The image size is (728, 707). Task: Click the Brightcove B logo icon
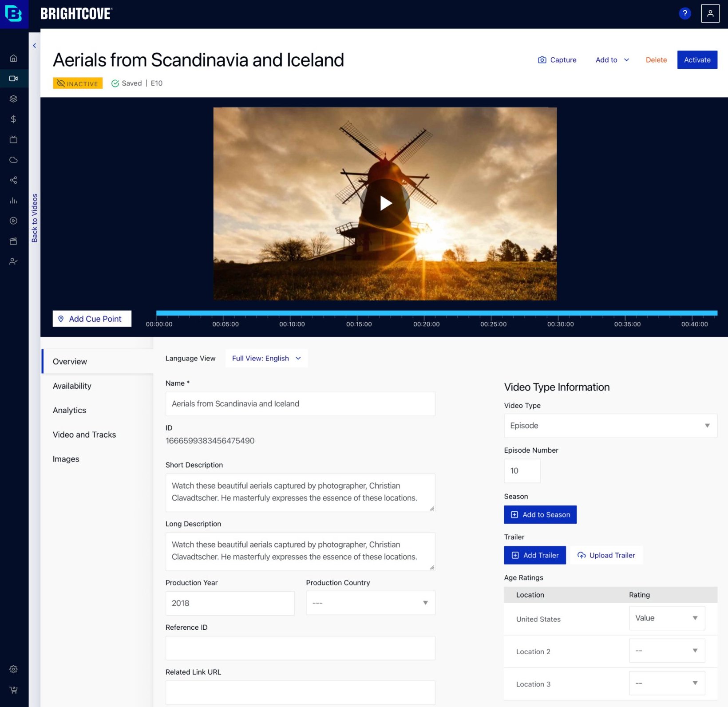tap(13, 14)
